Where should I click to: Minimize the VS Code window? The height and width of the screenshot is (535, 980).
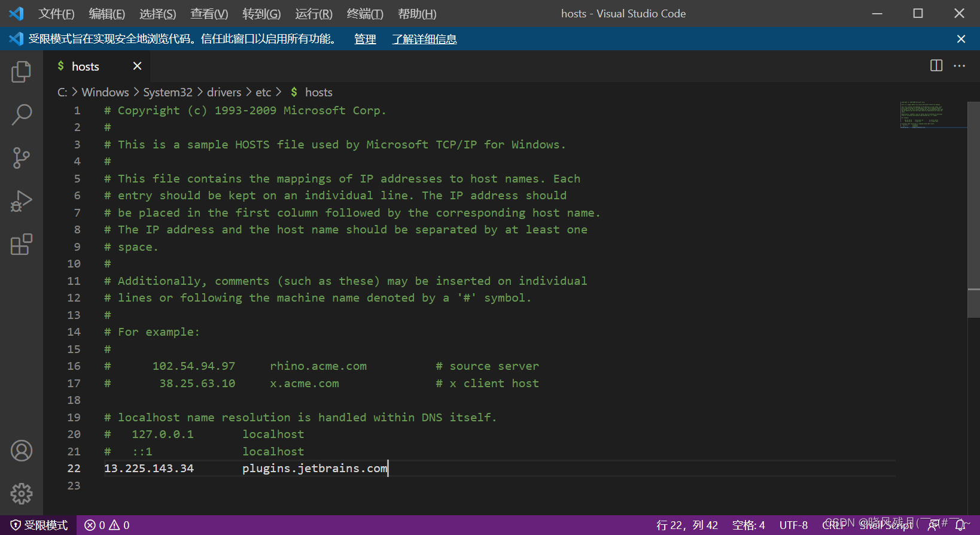877,13
